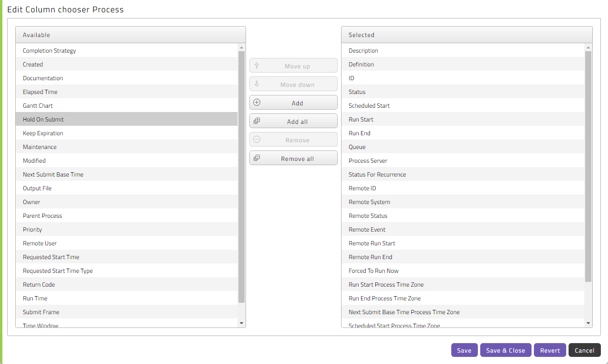This screenshot has width=608, height=364.
Task: Select Remote ID in Selected list
Action: (463, 188)
